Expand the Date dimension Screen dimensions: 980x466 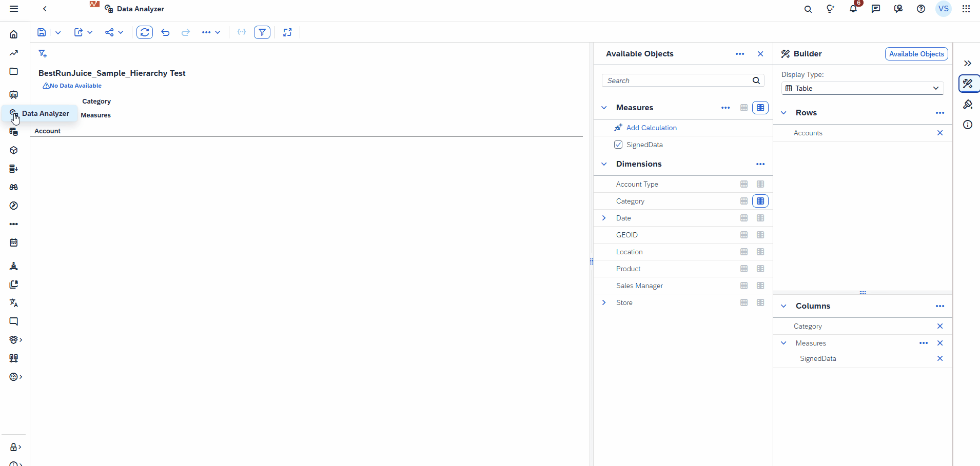point(604,217)
